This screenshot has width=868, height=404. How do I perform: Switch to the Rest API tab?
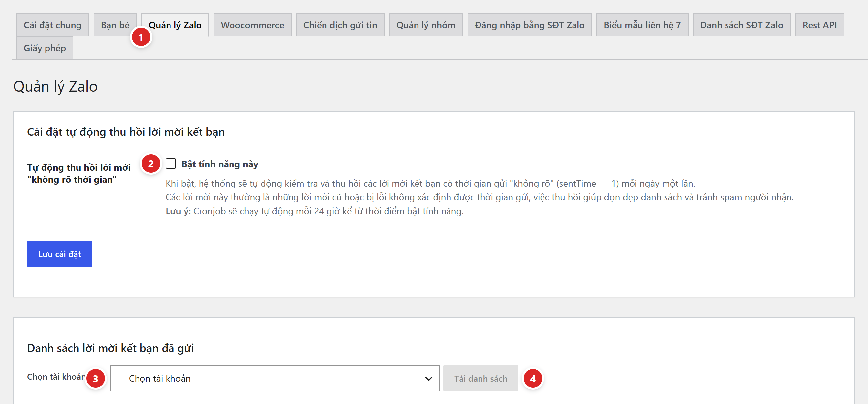(x=820, y=25)
